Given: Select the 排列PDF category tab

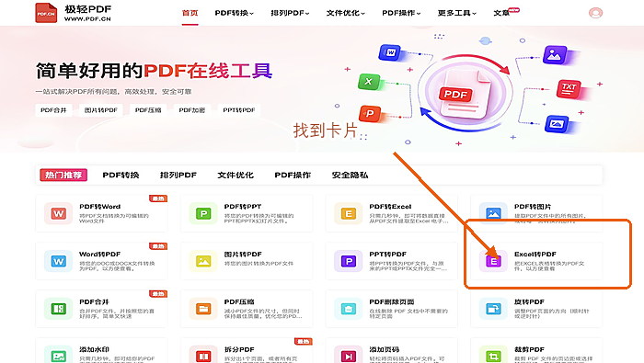Looking at the screenshot, I should point(178,176).
